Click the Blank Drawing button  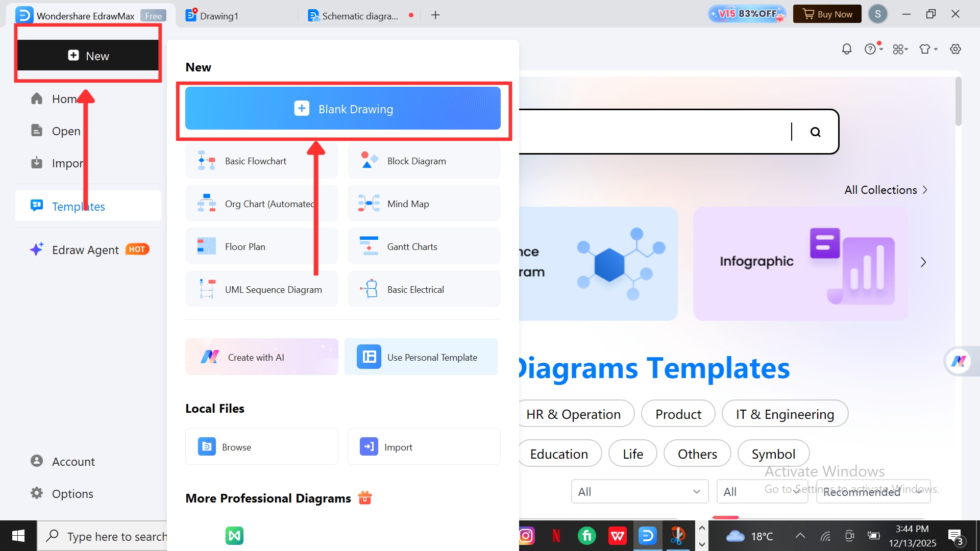(344, 109)
